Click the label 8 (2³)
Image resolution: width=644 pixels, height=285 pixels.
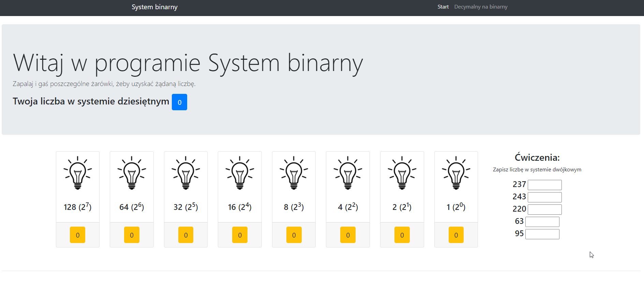(x=294, y=207)
